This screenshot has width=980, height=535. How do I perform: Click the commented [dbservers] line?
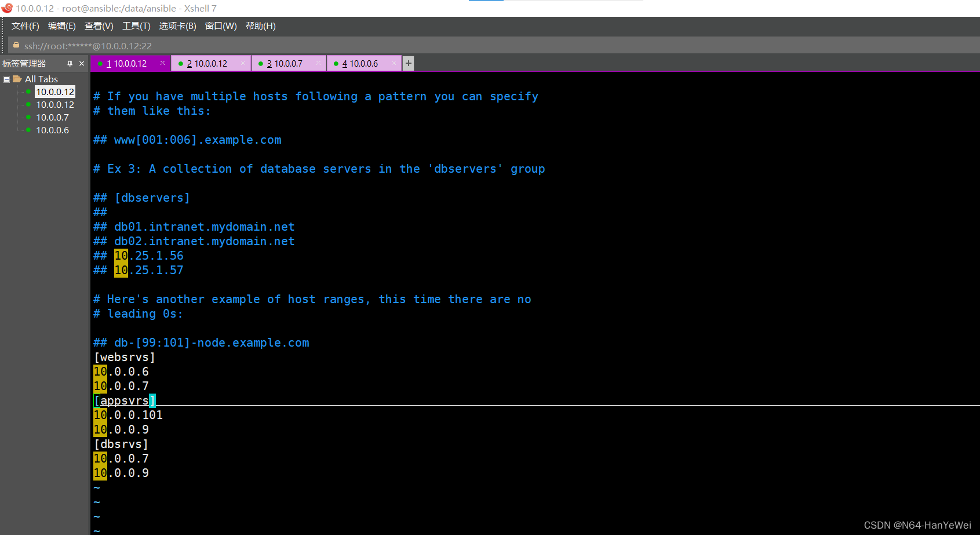coord(142,198)
